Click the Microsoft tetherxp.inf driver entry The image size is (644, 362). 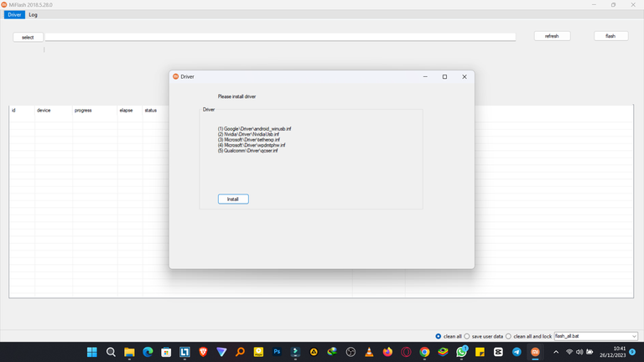249,140
